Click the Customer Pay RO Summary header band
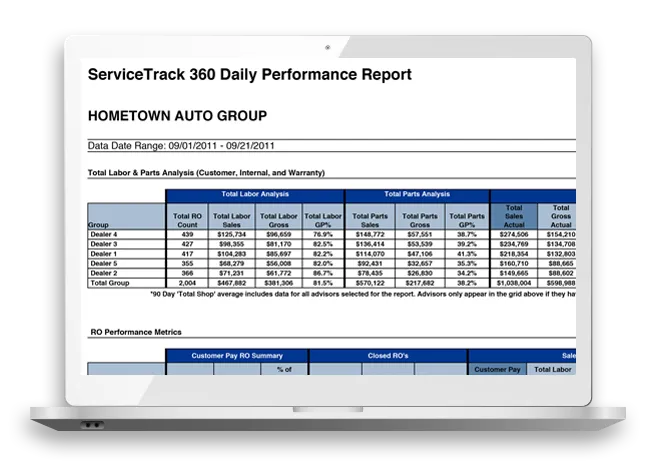 pos(237,356)
